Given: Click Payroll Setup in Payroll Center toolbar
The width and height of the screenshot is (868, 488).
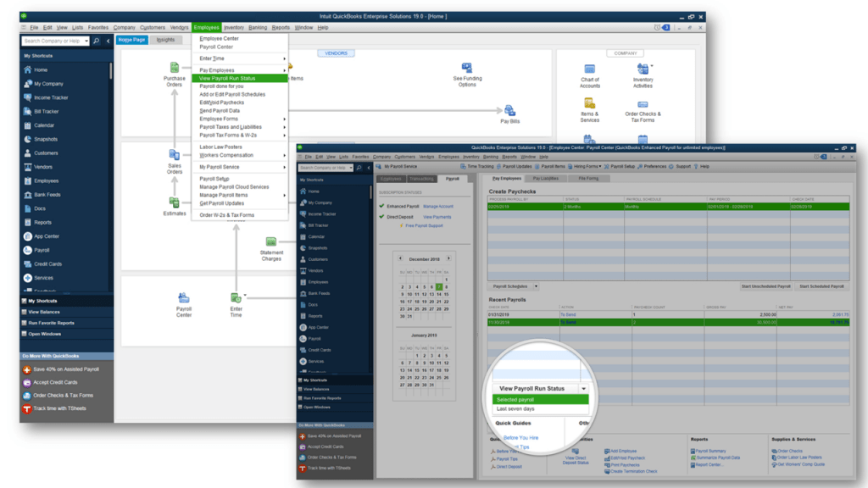Looking at the screenshot, I should pyautogui.click(x=619, y=167).
